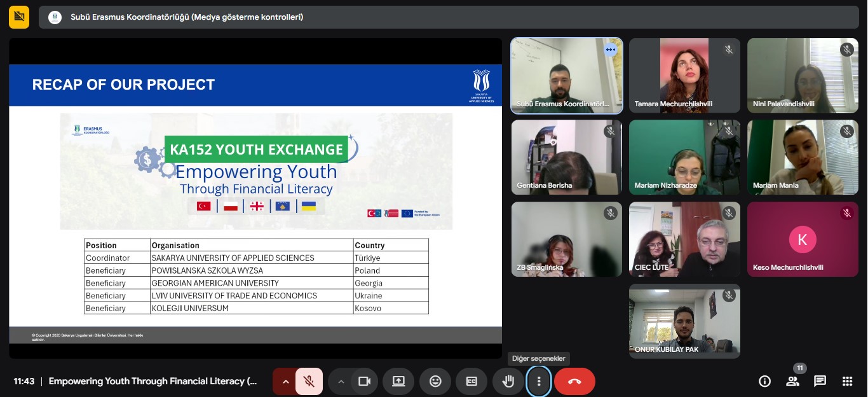Open the activities grid icon
This screenshot has height=397, width=868.
coord(847,381)
